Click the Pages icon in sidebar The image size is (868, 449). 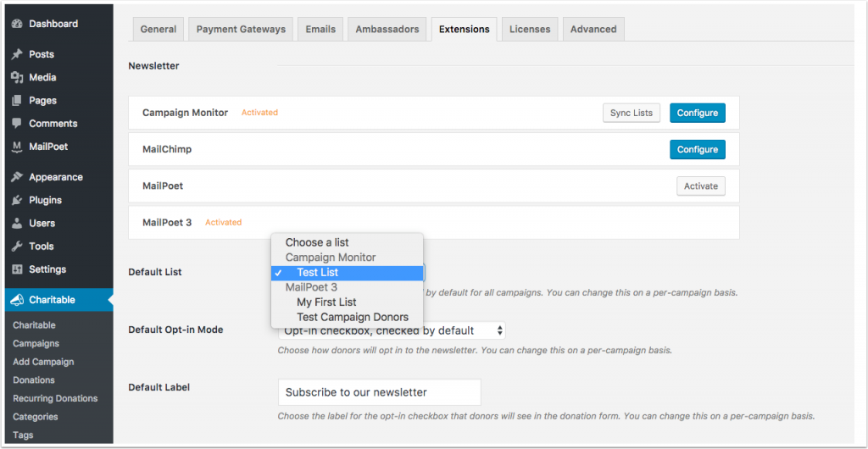[x=17, y=101]
